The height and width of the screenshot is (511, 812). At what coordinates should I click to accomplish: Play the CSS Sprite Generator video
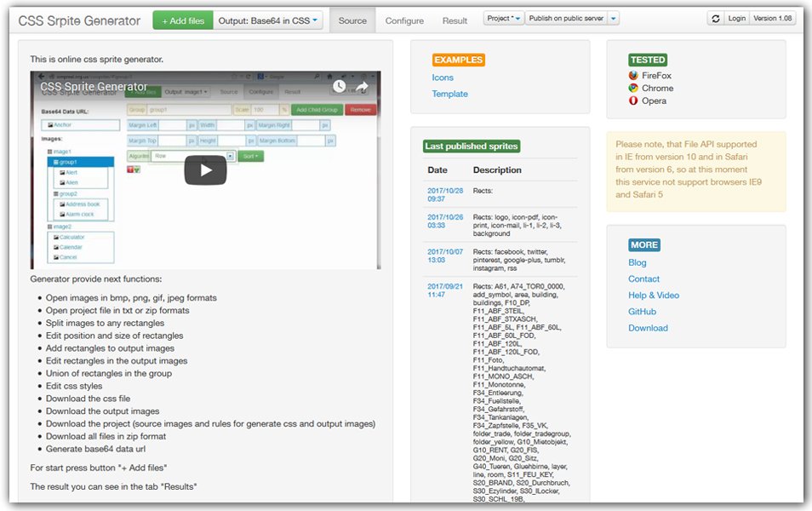click(205, 169)
